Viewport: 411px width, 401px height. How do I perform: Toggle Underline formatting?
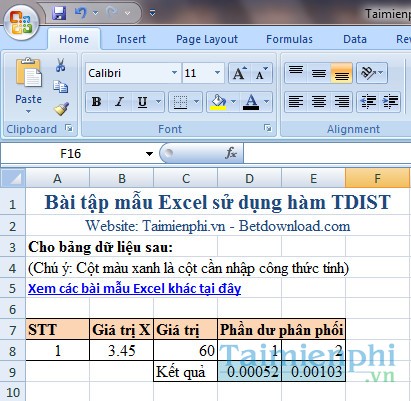coord(143,102)
